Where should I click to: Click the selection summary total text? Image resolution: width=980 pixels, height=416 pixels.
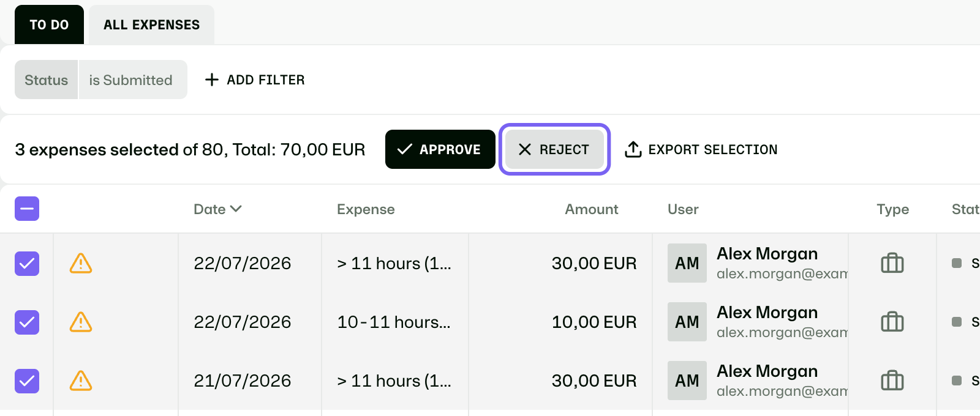click(x=190, y=149)
